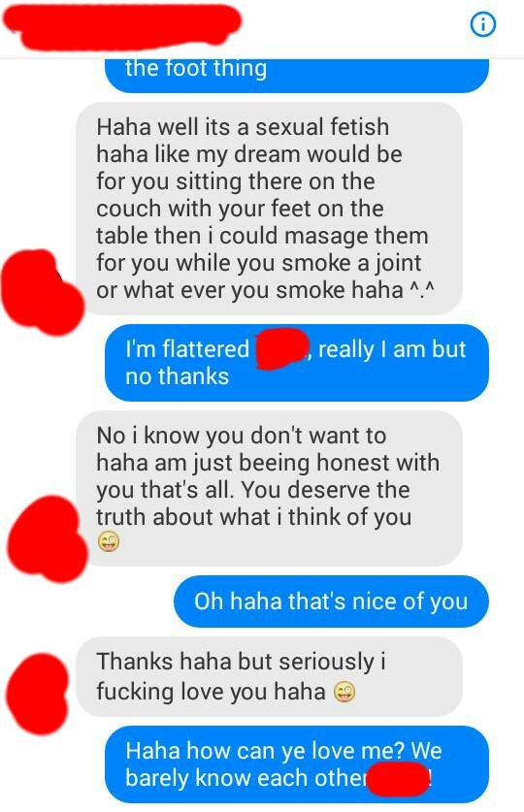Tap the redacted sender avatar beside the fetish message
The image size is (524, 812).
pos(42,292)
